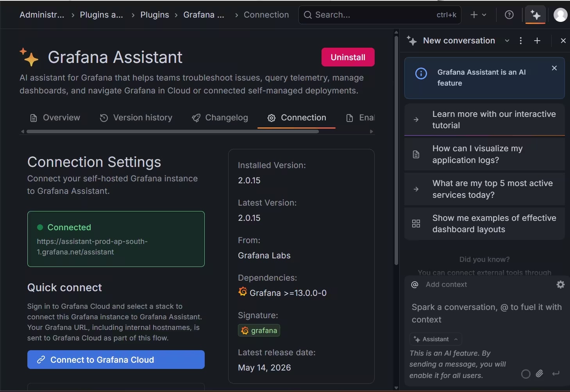This screenshot has height=392, width=570.
Task: Click the arrow icon beside interactive tutorial
Action: tap(416, 120)
